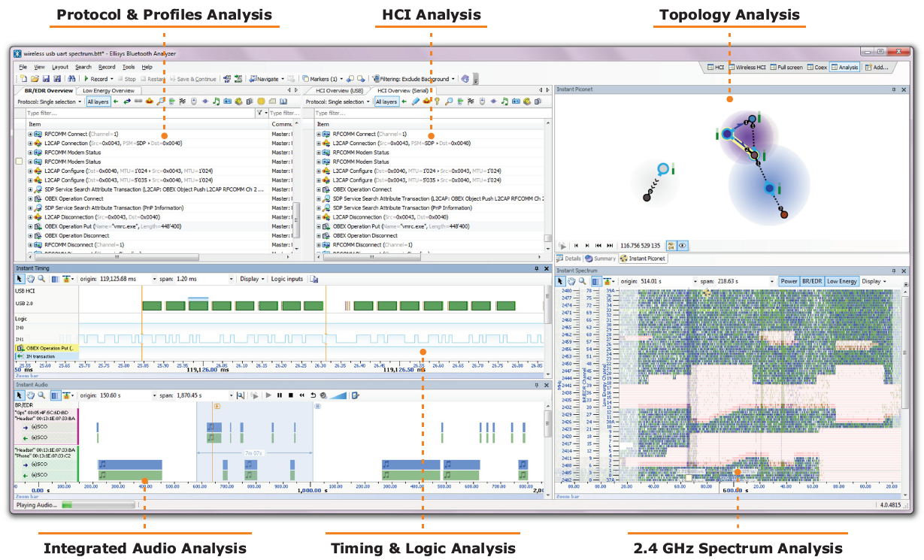Toggle the Low Energy spectrum display

point(842,281)
